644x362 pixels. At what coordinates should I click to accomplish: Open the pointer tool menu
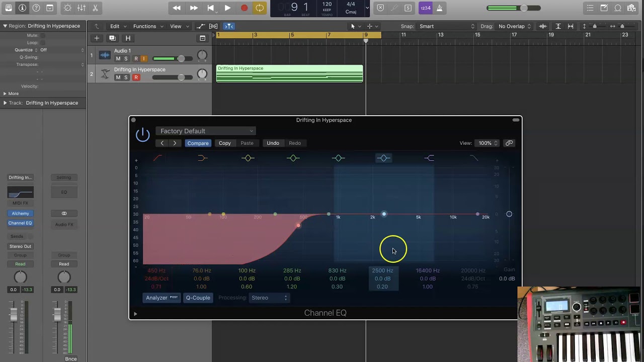click(x=355, y=26)
